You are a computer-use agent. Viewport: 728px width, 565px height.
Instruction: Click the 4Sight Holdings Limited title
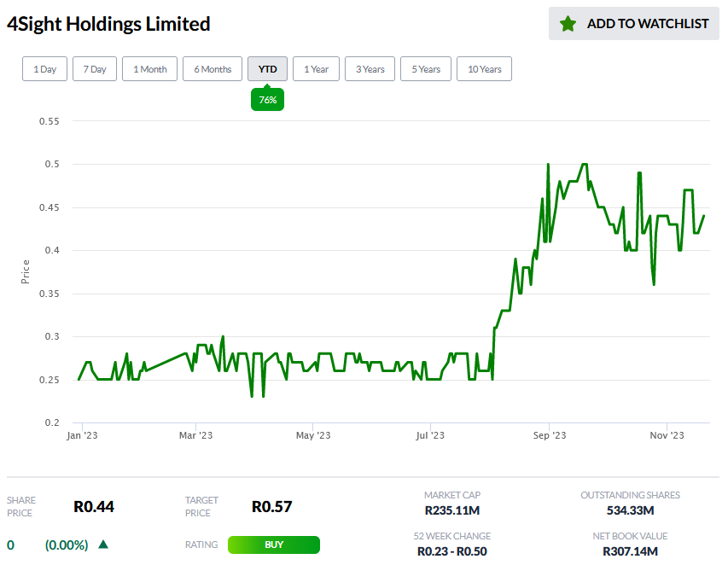(108, 24)
